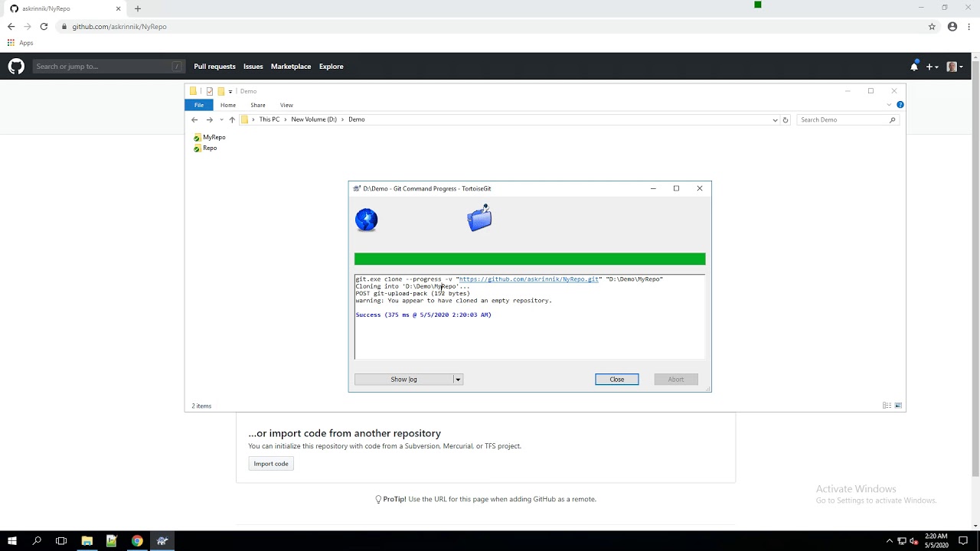This screenshot has width=980, height=551.
Task: Open Show log in TortoiseGit dialog
Action: coord(403,379)
